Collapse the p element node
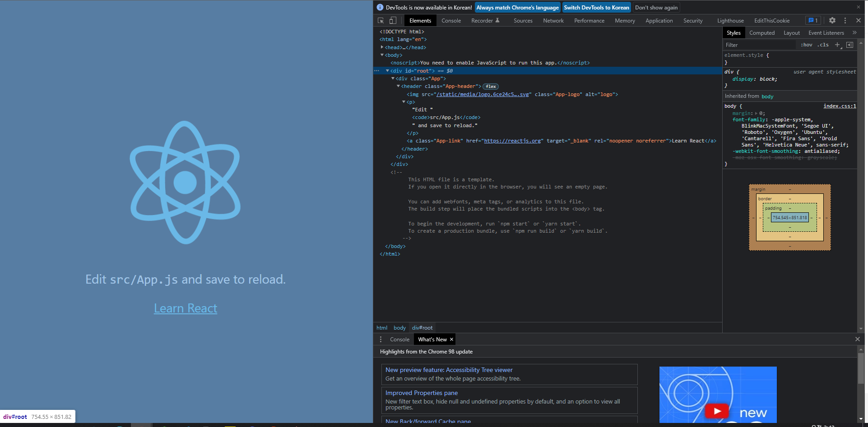The image size is (868, 427). (x=404, y=102)
